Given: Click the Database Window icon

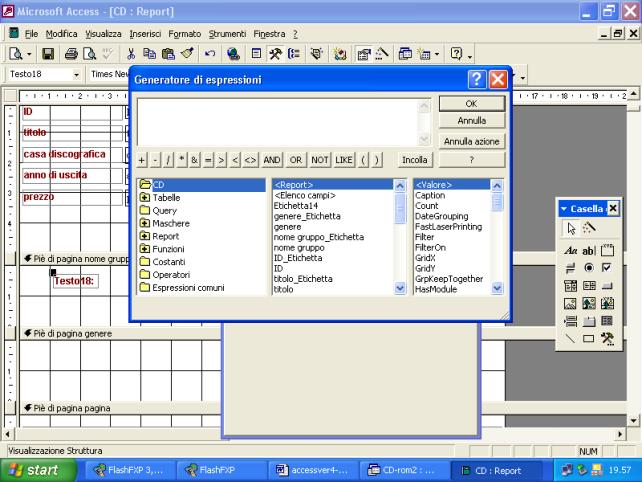Looking at the screenshot, I should coord(405,54).
